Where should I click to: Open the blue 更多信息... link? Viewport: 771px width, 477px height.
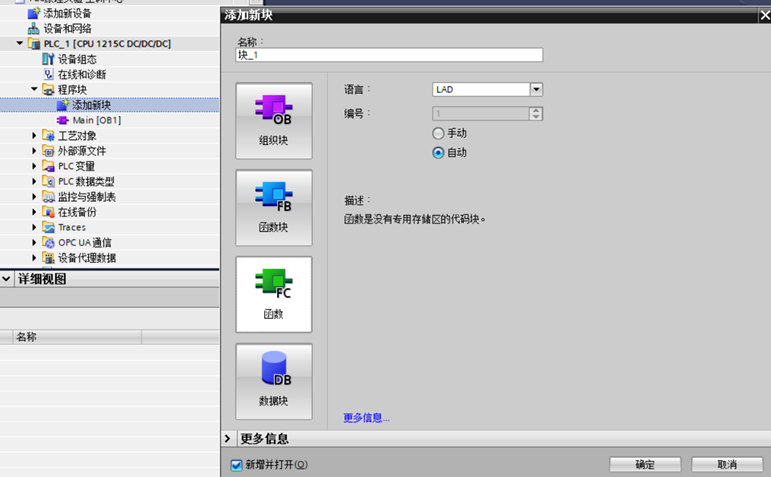[366, 418]
